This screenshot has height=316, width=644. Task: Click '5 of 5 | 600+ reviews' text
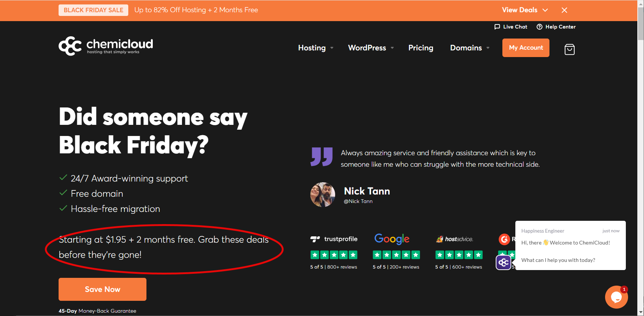pyautogui.click(x=459, y=267)
